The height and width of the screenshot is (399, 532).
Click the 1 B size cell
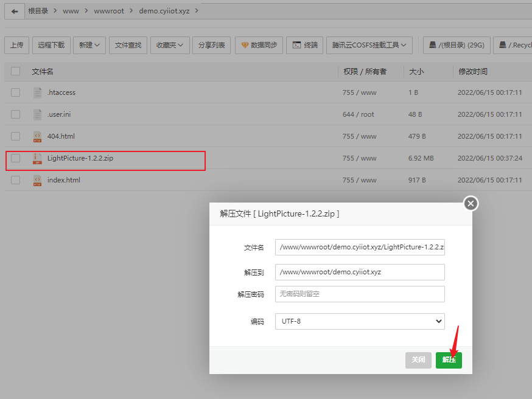(413, 92)
